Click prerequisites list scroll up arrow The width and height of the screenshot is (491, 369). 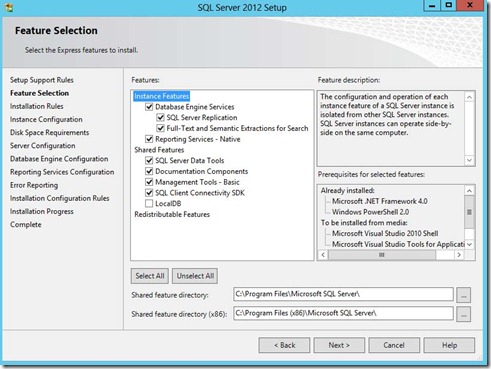(469, 191)
